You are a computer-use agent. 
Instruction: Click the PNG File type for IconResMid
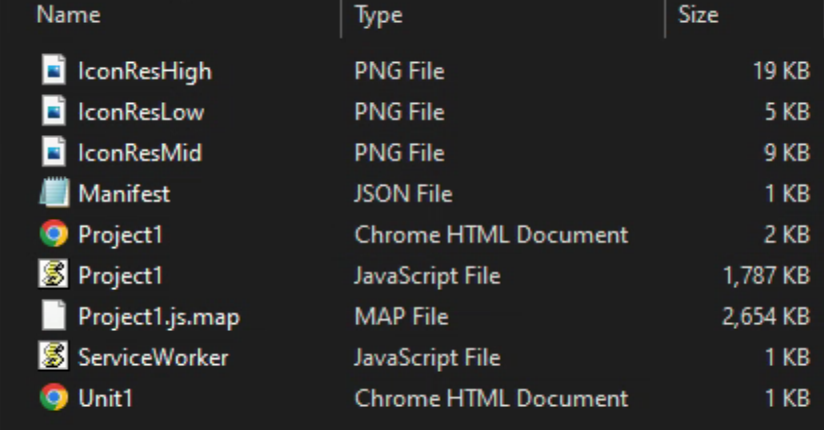pyautogui.click(x=399, y=152)
